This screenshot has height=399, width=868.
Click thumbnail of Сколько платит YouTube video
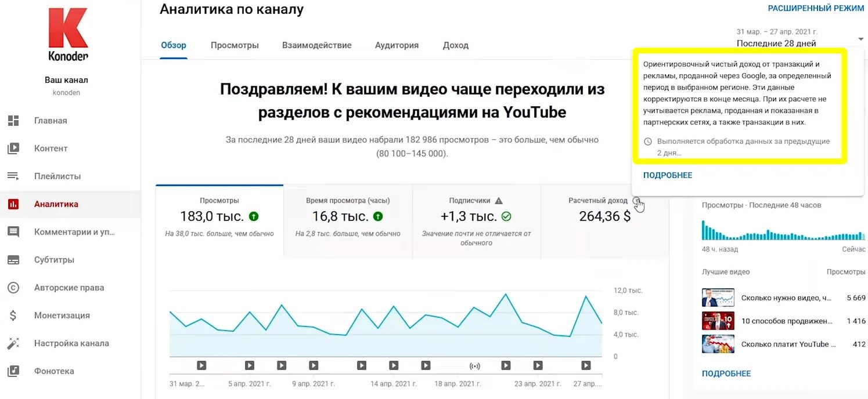click(718, 344)
